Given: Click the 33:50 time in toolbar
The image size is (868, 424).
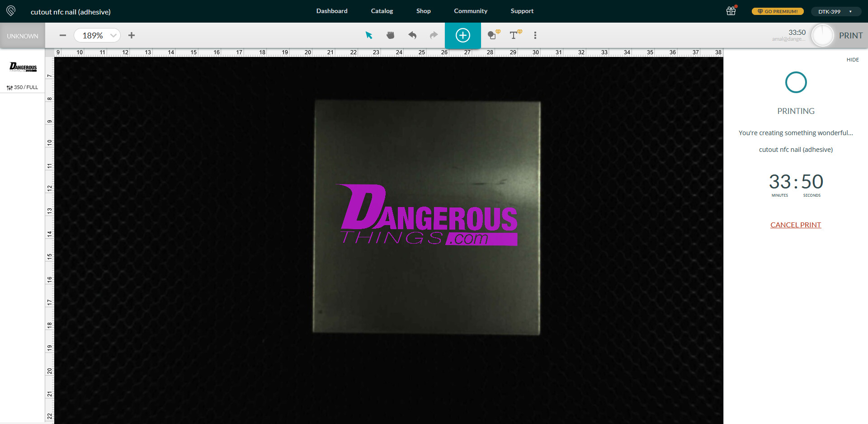Looking at the screenshot, I should pyautogui.click(x=797, y=32).
